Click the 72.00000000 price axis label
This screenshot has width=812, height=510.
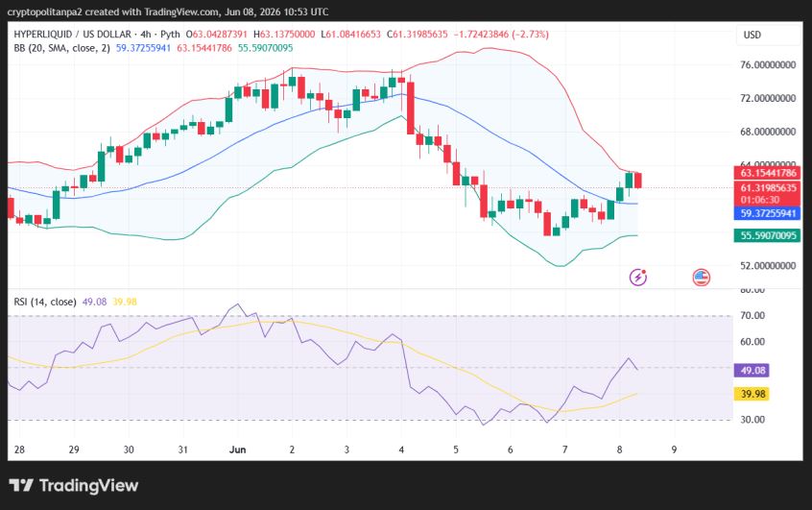tap(768, 98)
